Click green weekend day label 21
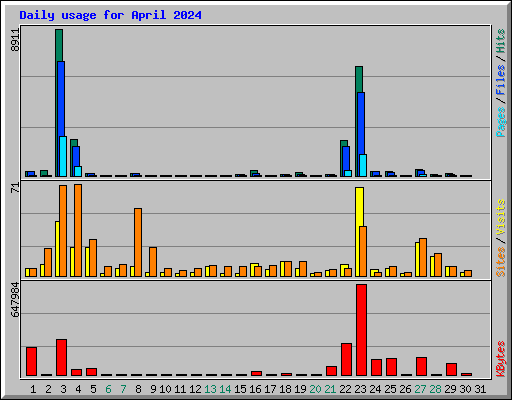The width and height of the screenshot is (512, 400). pyautogui.click(x=330, y=389)
